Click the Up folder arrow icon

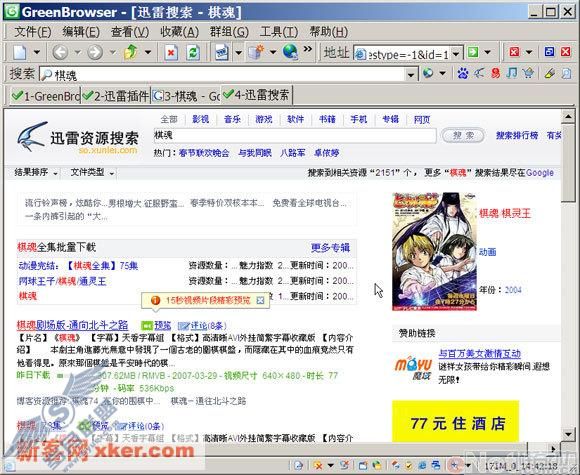tap(131, 52)
